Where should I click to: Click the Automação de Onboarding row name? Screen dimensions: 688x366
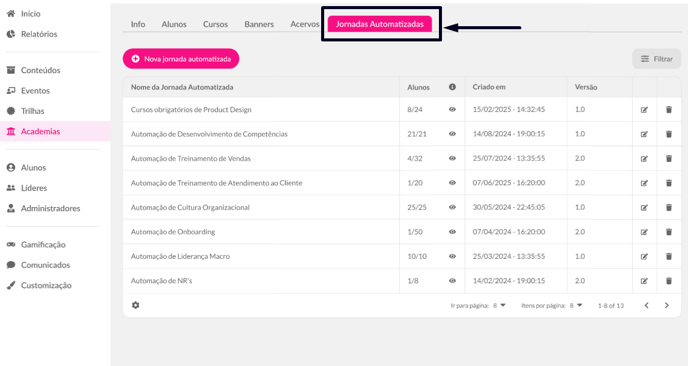(x=173, y=232)
